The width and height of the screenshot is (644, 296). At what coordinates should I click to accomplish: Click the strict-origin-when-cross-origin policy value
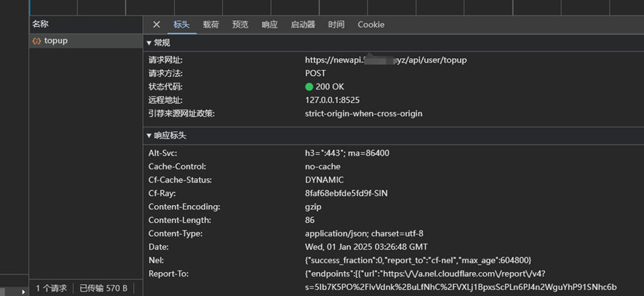pyautogui.click(x=363, y=113)
